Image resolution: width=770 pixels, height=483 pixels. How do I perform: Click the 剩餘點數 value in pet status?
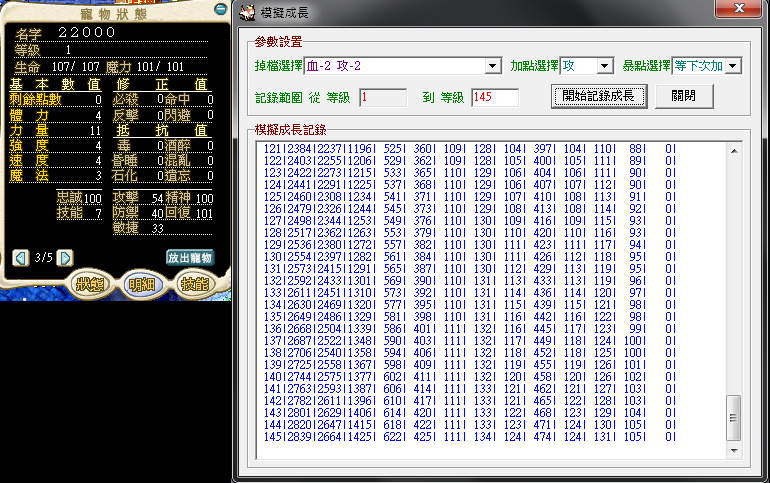pyautogui.click(x=98, y=100)
